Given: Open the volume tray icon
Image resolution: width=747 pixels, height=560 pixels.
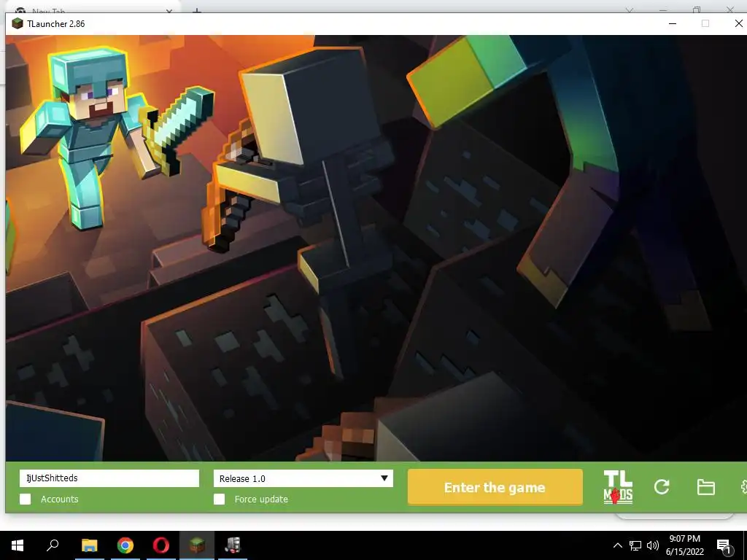Looking at the screenshot, I should [x=653, y=545].
